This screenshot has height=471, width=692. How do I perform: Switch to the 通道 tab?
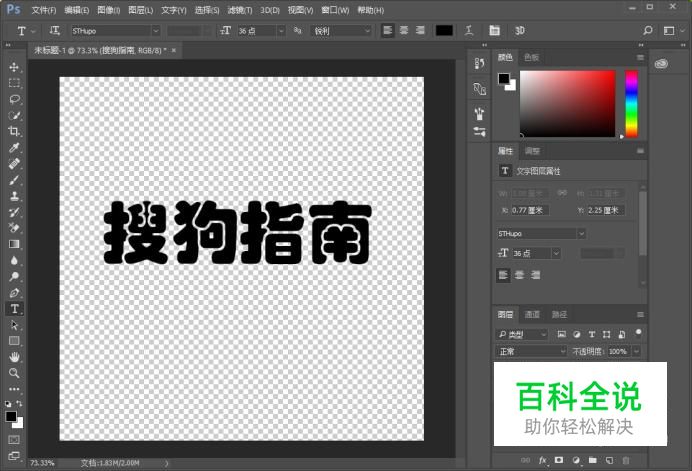[x=532, y=314]
